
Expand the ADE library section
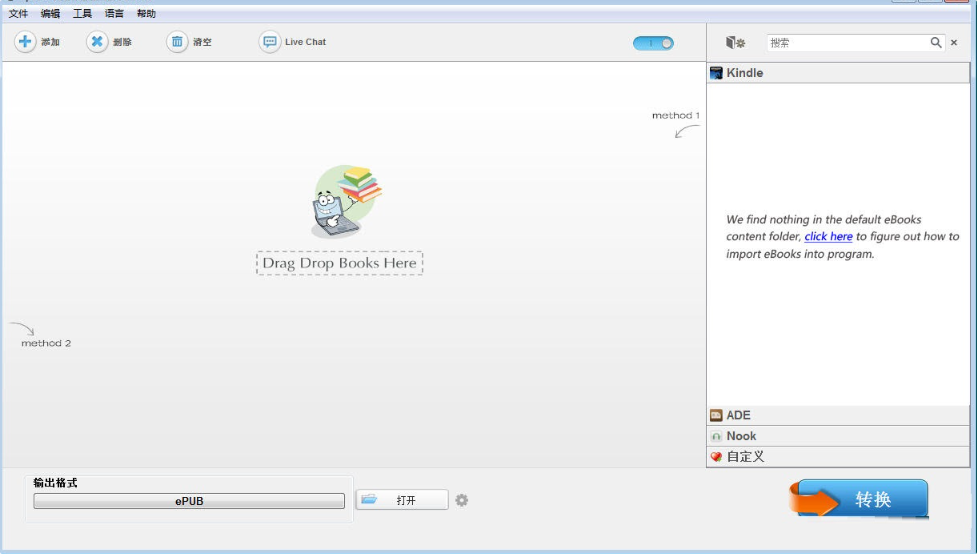click(x=838, y=415)
